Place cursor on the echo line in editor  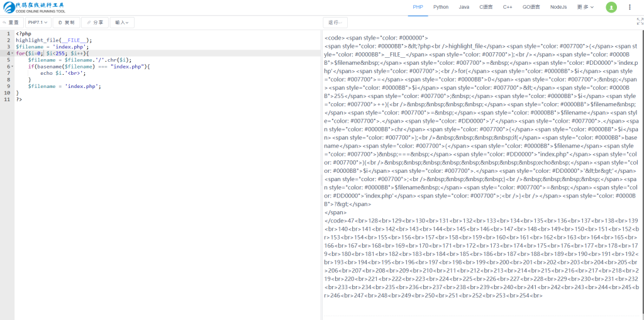[63, 73]
